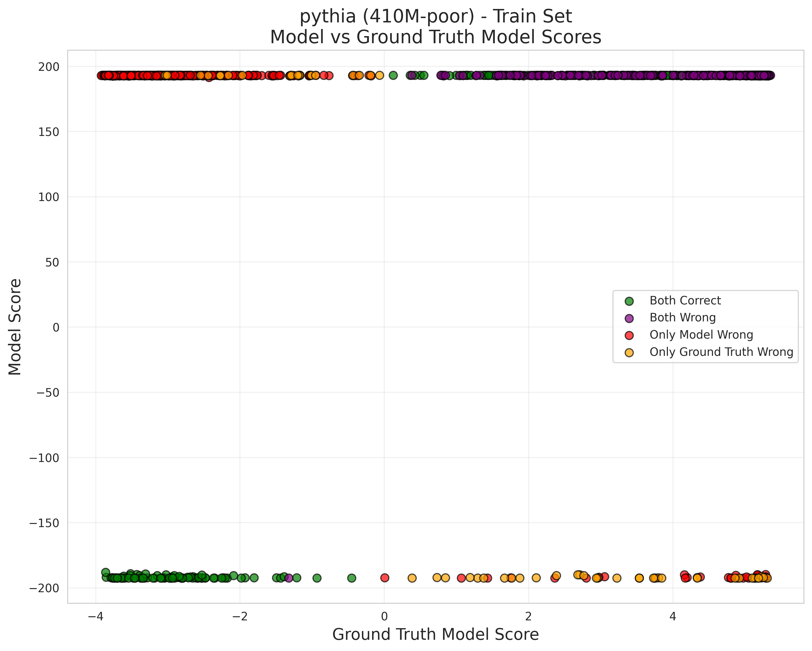The image size is (812, 651).
Task: Click the Only Model Wrong legend text
Action: [701, 335]
